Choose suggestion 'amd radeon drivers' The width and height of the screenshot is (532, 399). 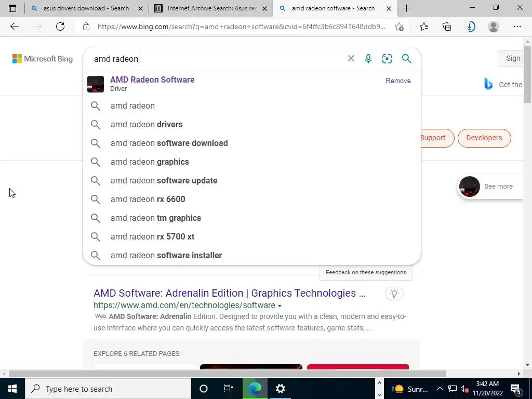click(x=252, y=125)
